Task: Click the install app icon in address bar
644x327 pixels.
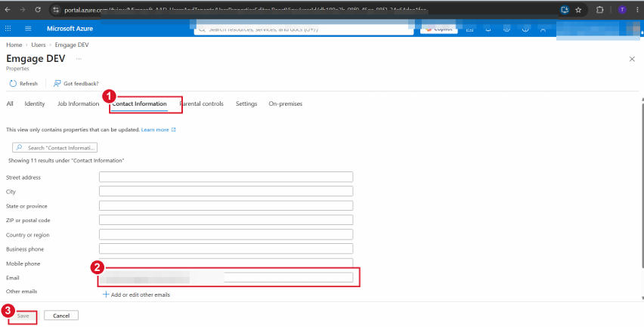Action: [x=565, y=10]
